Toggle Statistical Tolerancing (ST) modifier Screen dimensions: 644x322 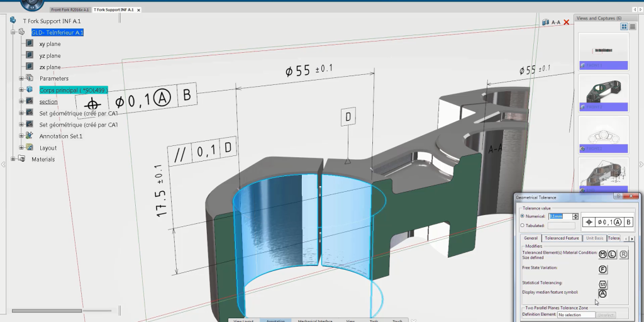click(602, 284)
